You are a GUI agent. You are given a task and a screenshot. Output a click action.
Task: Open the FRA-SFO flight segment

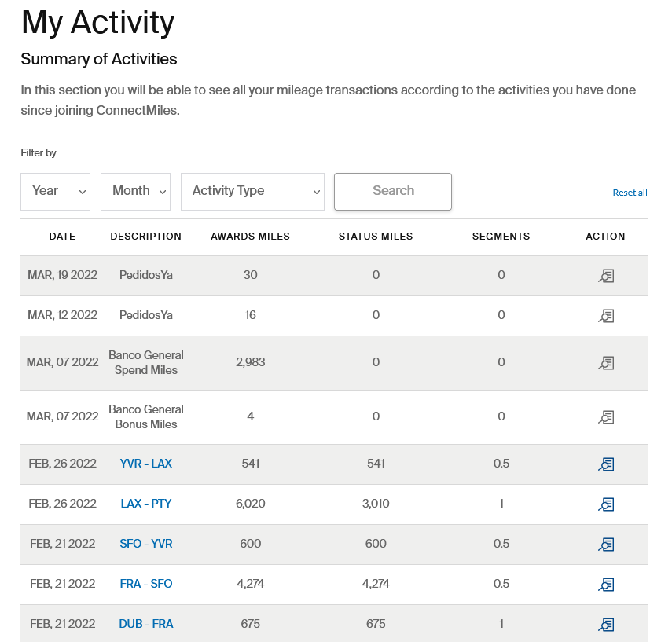145,585
